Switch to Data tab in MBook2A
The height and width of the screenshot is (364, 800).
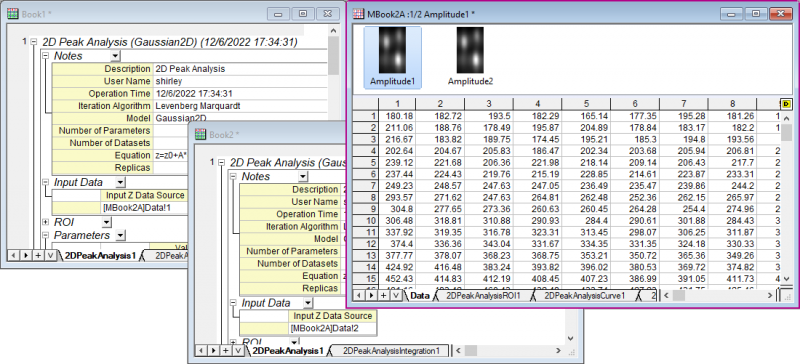click(420, 296)
